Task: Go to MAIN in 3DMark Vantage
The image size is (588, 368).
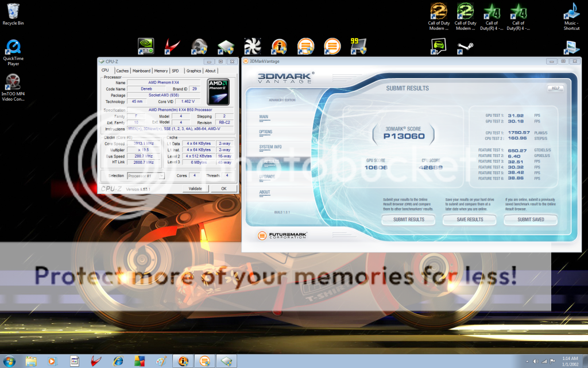Action: point(264,117)
